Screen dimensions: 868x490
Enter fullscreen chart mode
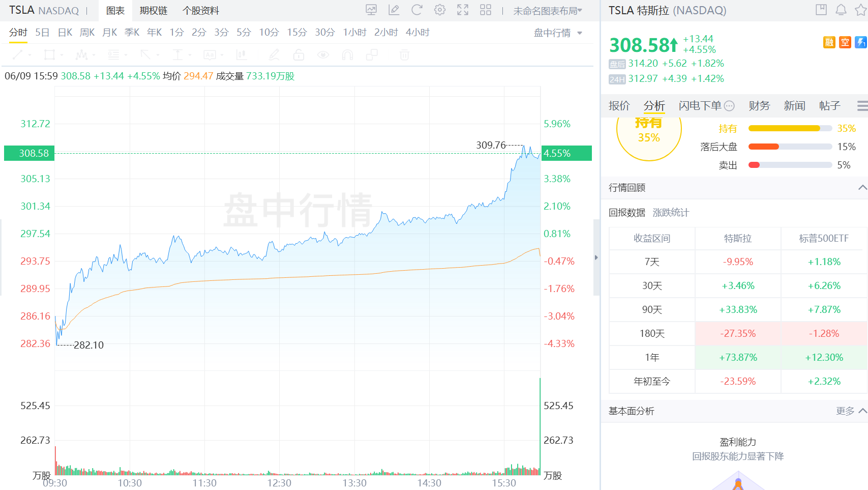[x=462, y=10]
